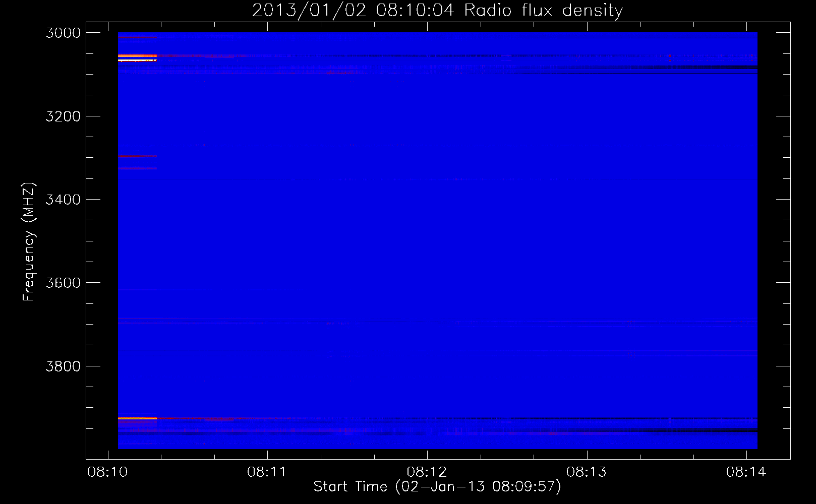Viewport: 816px width, 504px height.
Task: Click the red streak near 3300 MHz
Action: click(137, 156)
